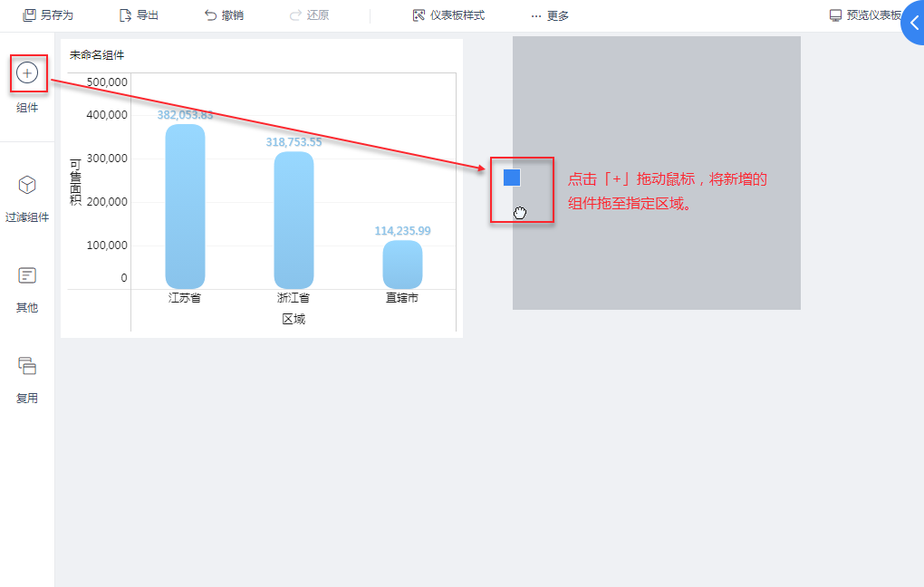Click the 直辖市 bar in chart
The width and height of the screenshot is (924, 587).
coord(402,265)
